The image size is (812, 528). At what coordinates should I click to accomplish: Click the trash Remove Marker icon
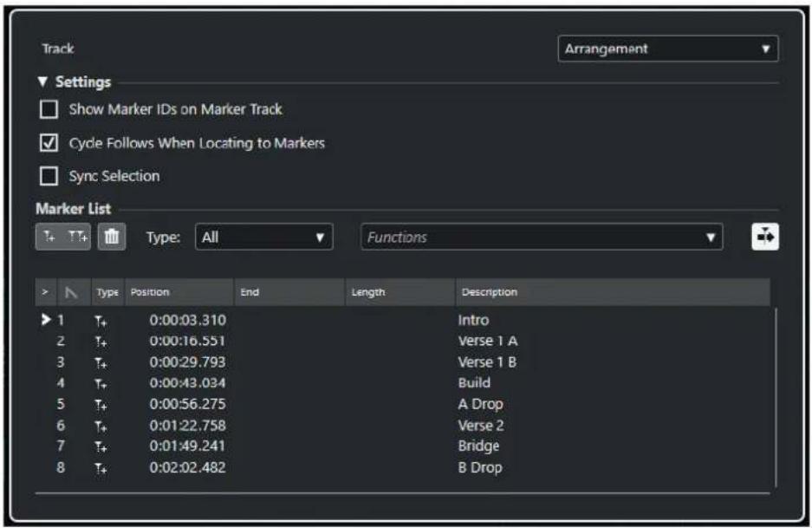[x=112, y=237]
